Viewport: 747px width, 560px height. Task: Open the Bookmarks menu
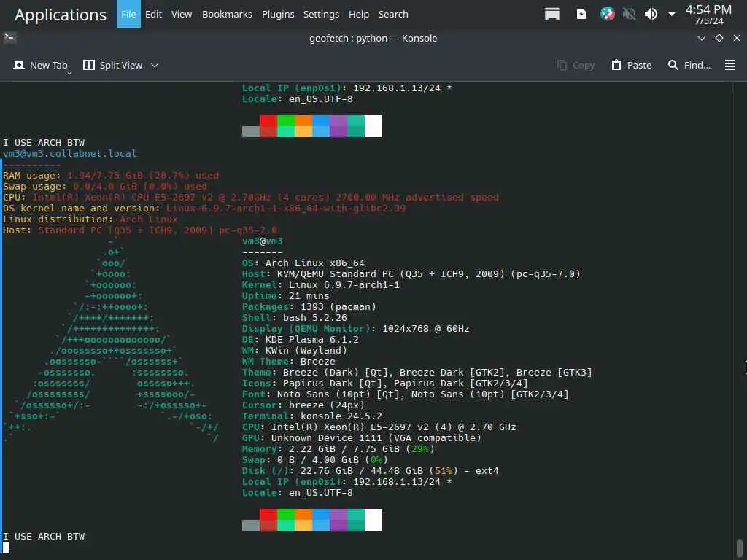[x=228, y=15]
